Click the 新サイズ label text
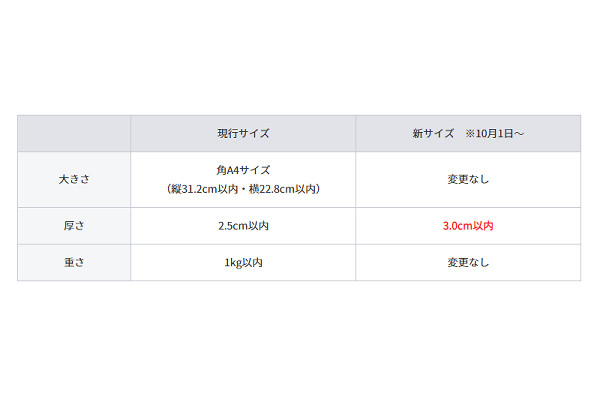 point(433,133)
